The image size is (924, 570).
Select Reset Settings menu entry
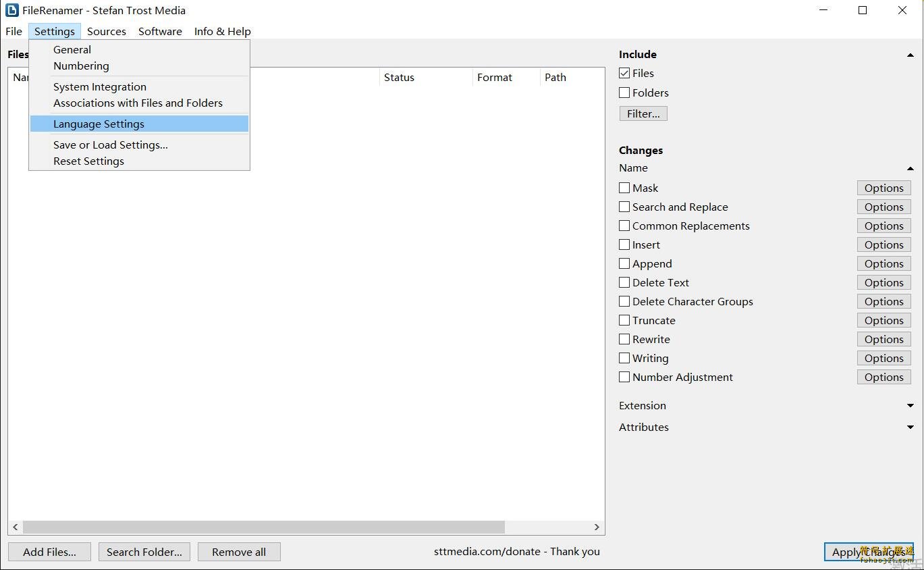[x=88, y=161]
